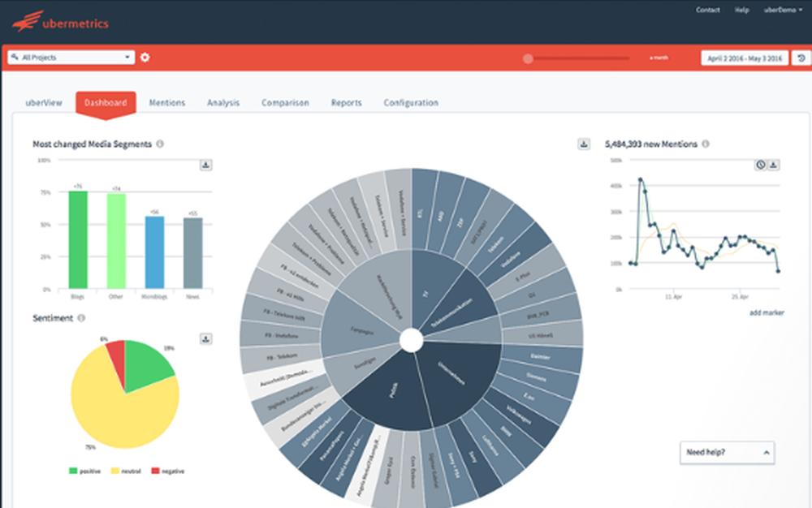Click the Blogs bar in media chart
The image size is (812, 508).
tap(78, 239)
